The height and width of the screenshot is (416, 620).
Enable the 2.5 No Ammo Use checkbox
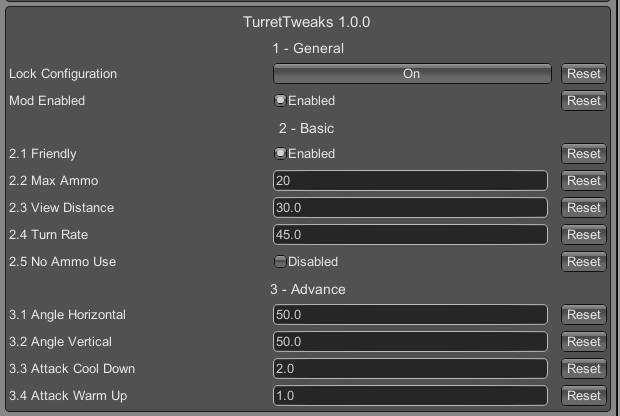[280, 261]
